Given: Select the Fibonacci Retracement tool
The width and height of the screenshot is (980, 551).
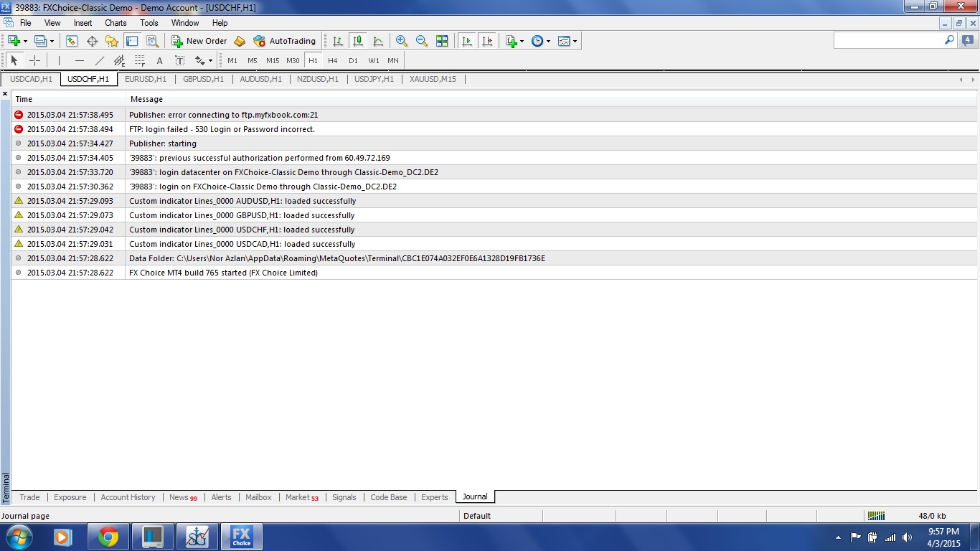Looking at the screenshot, I should (x=139, y=60).
